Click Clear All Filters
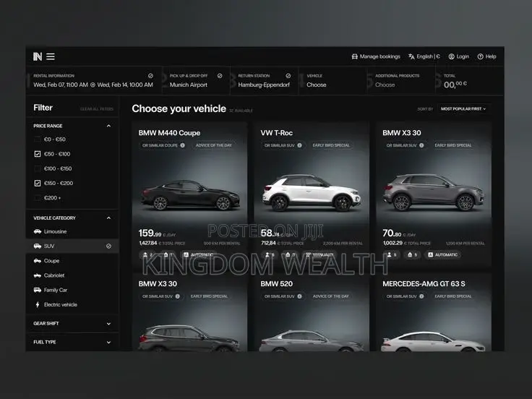The width and height of the screenshot is (532, 399). [97, 109]
